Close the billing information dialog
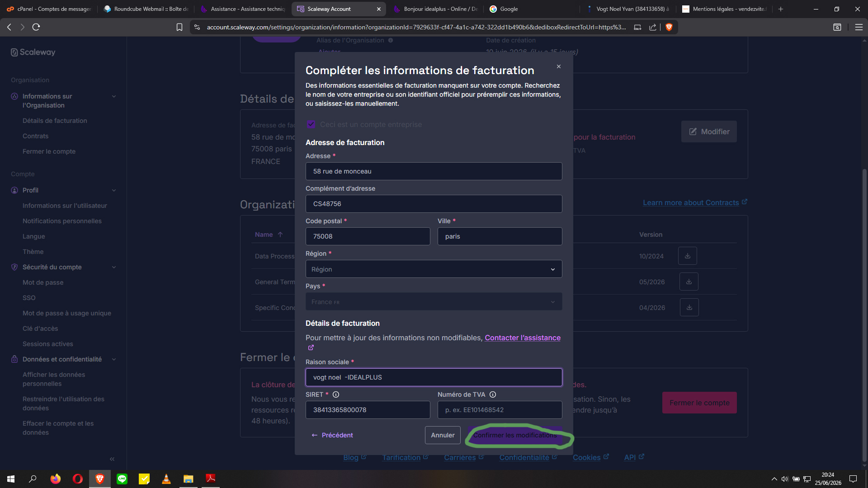Image resolution: width=868 pixels, height=488 pixels. 559,66
